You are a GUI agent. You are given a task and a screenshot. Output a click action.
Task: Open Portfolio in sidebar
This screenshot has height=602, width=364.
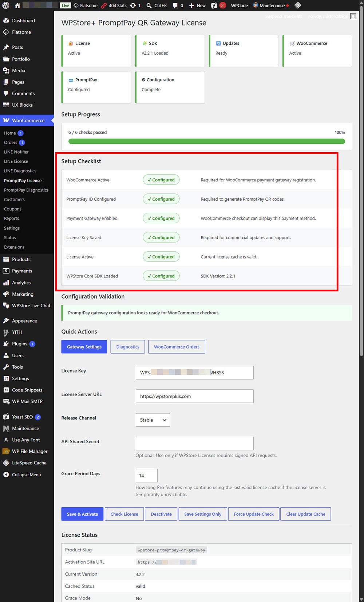(21, 59)
